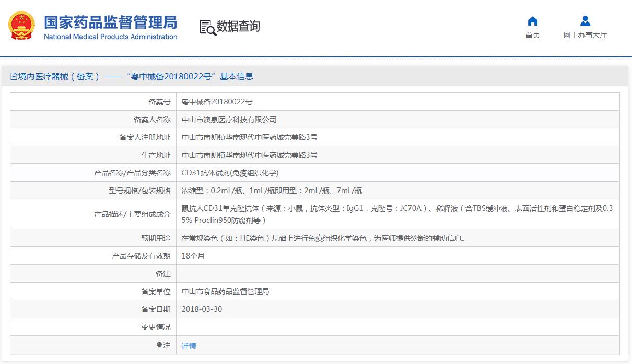Select the 预期用途 label
632x364 pixels.
(x=156, y=238)
